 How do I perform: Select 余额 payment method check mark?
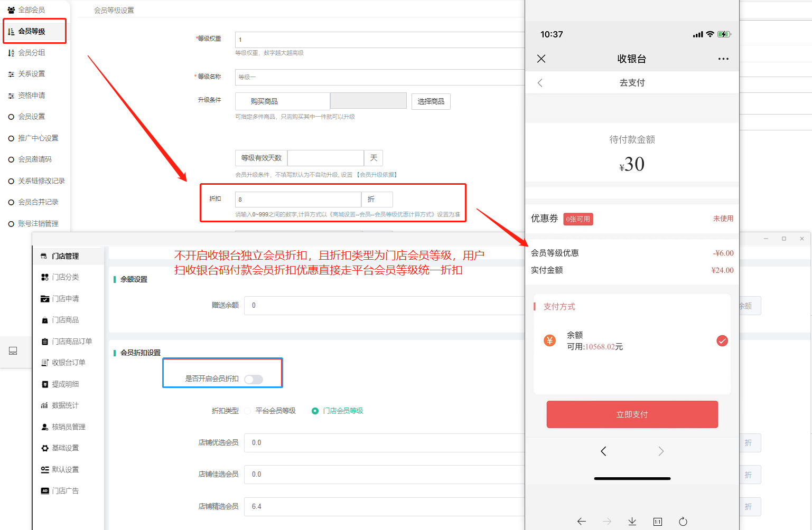[722, 341]
